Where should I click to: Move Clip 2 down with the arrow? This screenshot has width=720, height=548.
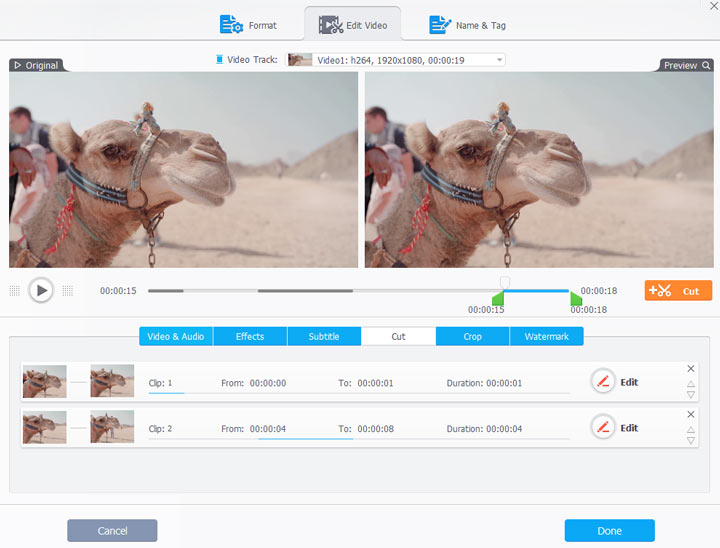691,441
